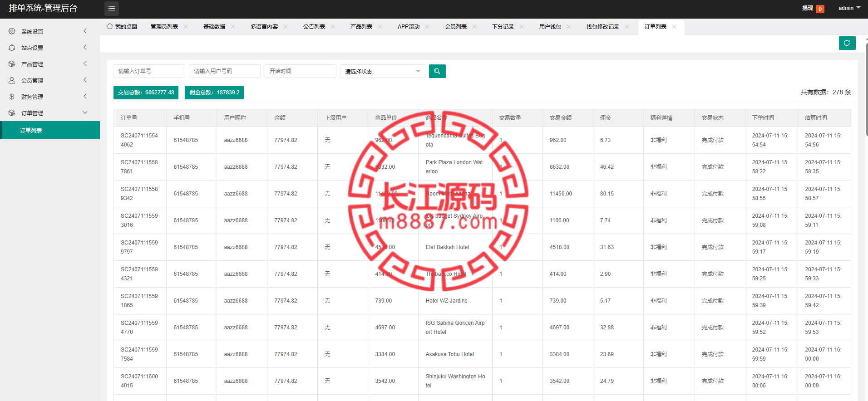
Task: Close the 下分记录 tab
Action: click(x=522, y=27)
